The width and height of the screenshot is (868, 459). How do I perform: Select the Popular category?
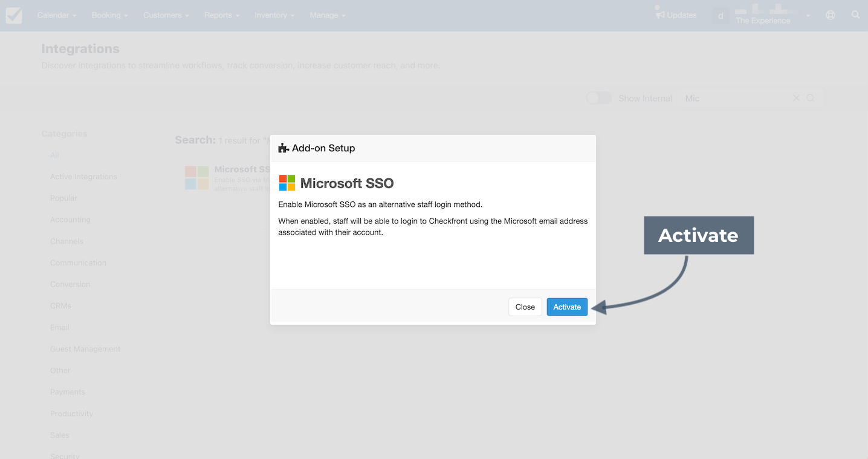click(x=63, y=198)
